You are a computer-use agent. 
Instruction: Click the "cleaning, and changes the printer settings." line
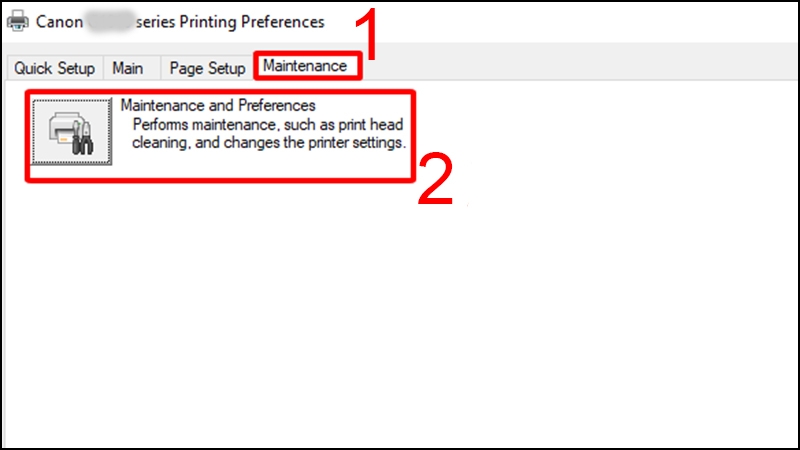click(268, 143)
